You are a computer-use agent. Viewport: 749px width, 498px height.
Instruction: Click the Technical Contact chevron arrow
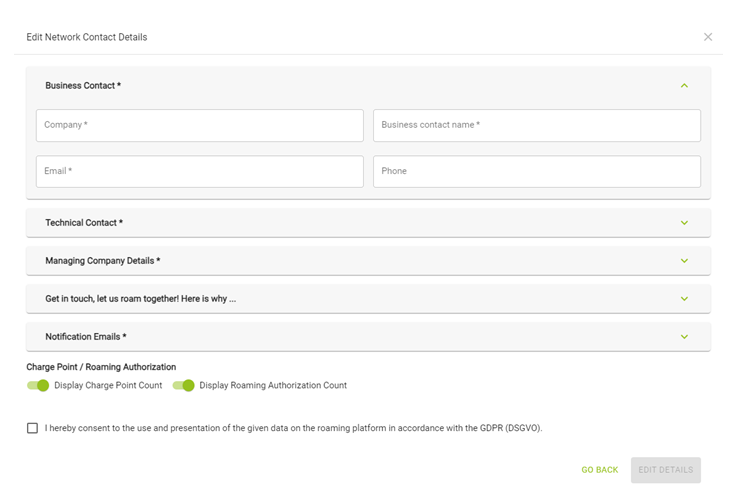pyautogui.click(x=684, y=223)
